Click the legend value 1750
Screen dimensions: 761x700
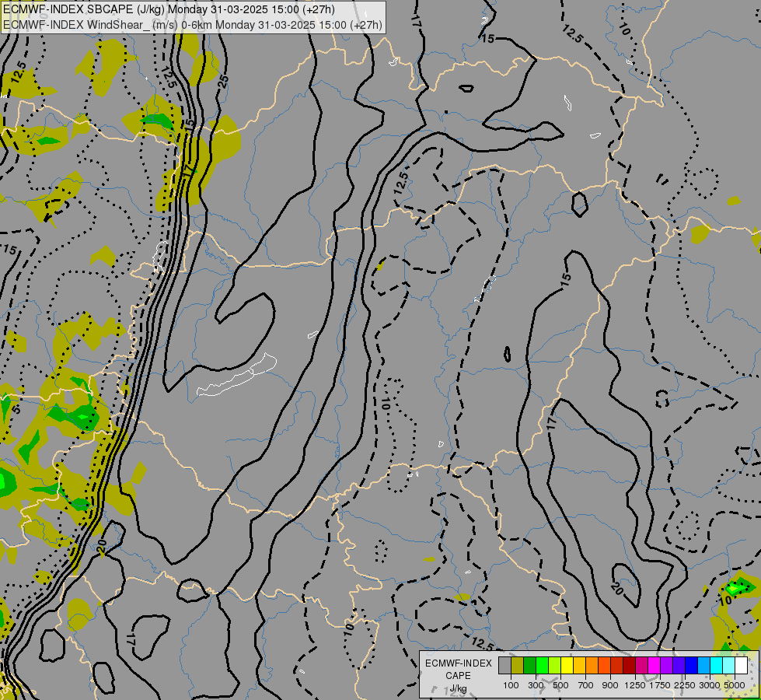click(660, 685)
